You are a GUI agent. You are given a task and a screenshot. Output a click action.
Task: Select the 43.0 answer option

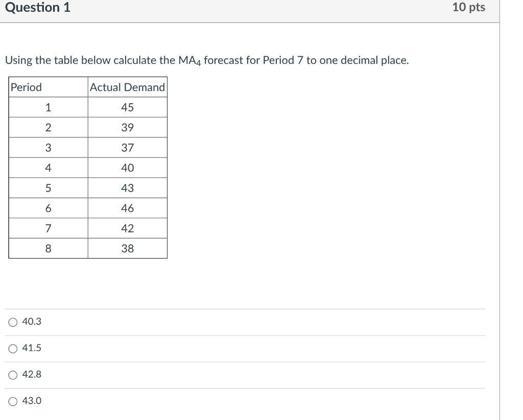12,401
